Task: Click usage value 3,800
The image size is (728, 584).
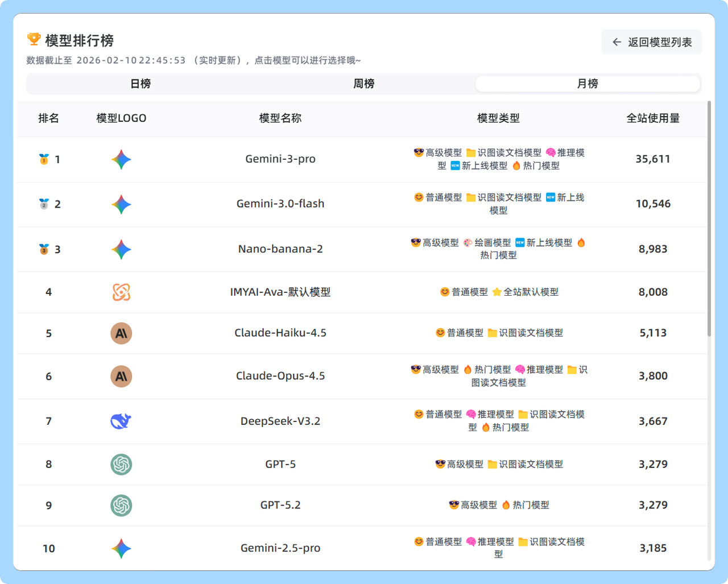Action: 653,376
